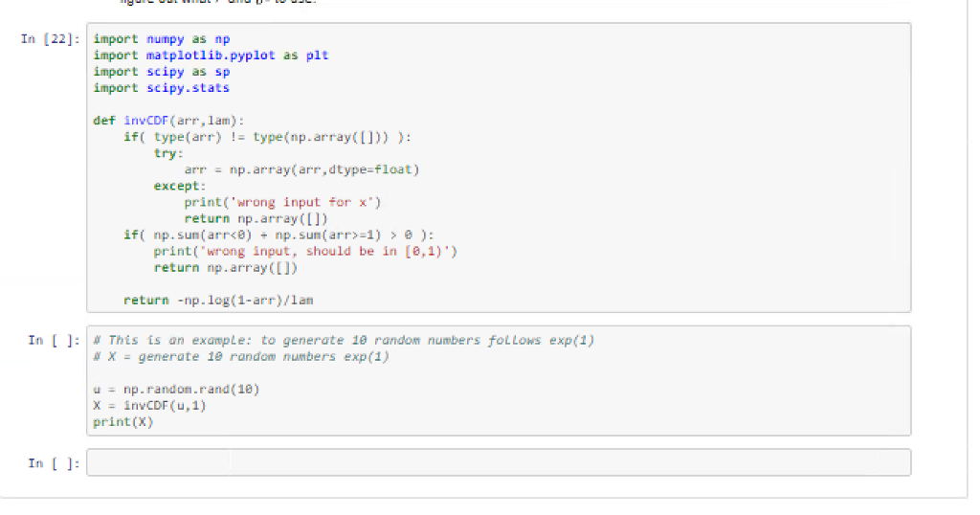This screenshot has height=515, width=980.
Task: Click the empty code cell at bottom
Action: (498, 462)
